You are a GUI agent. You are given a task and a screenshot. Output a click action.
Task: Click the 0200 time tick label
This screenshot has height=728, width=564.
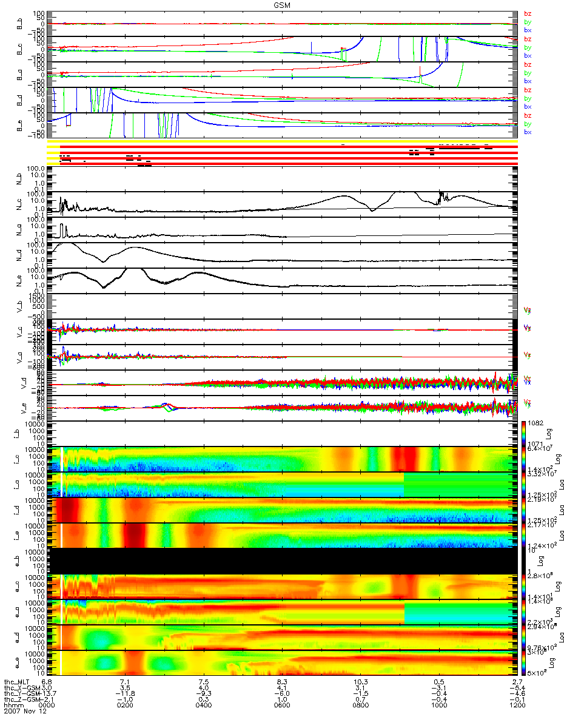point(126,706)
